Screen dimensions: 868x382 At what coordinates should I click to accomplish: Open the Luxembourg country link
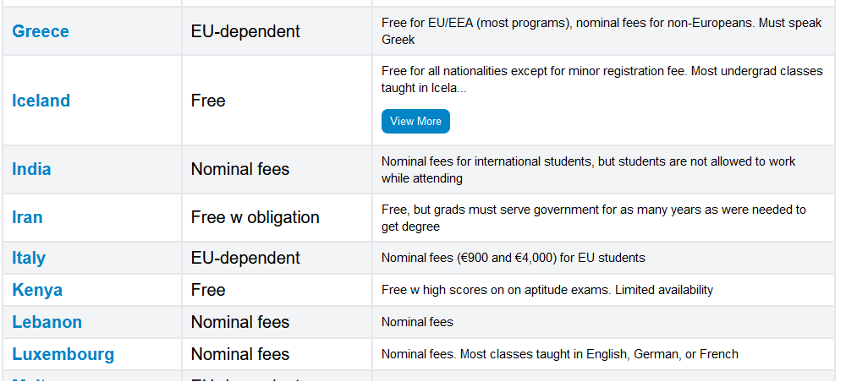(63, 354)
